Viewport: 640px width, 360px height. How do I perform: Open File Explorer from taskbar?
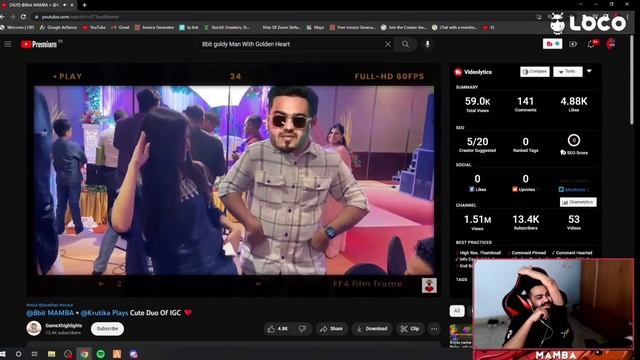pyautogui.click(x=51, y=354)
